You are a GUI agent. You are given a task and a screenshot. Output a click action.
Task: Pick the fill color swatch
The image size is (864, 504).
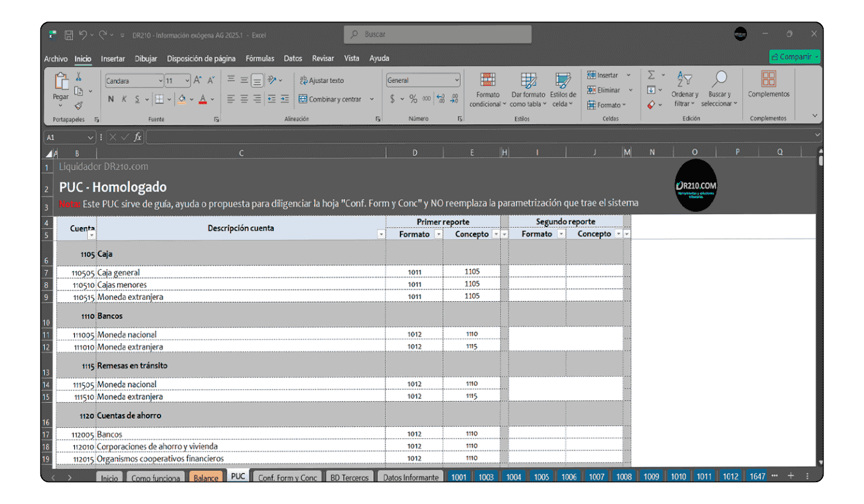(x=181, y=100)
